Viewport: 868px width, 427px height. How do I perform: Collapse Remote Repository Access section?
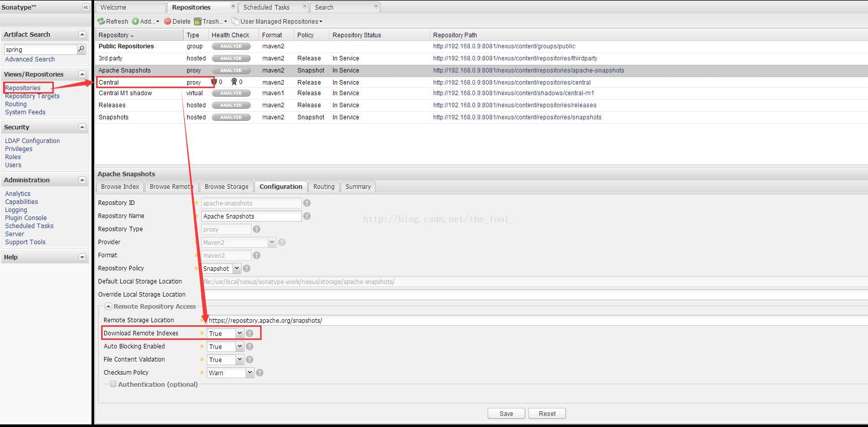(x=108, y=306)
